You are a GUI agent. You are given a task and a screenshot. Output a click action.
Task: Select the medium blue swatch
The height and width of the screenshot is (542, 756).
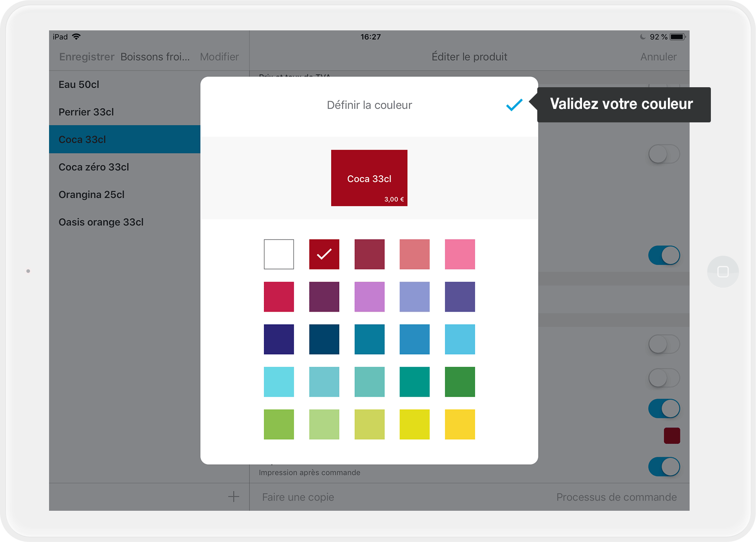pyautogui.click(x=414, y=339)
